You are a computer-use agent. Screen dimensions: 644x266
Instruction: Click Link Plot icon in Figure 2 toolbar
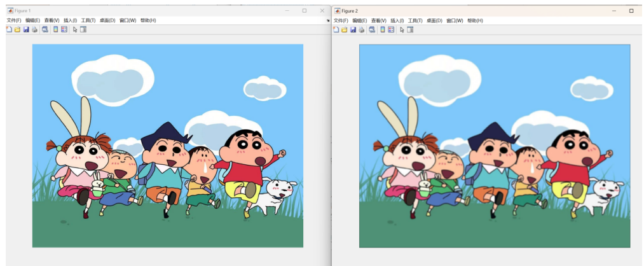(x=372, y=30)
